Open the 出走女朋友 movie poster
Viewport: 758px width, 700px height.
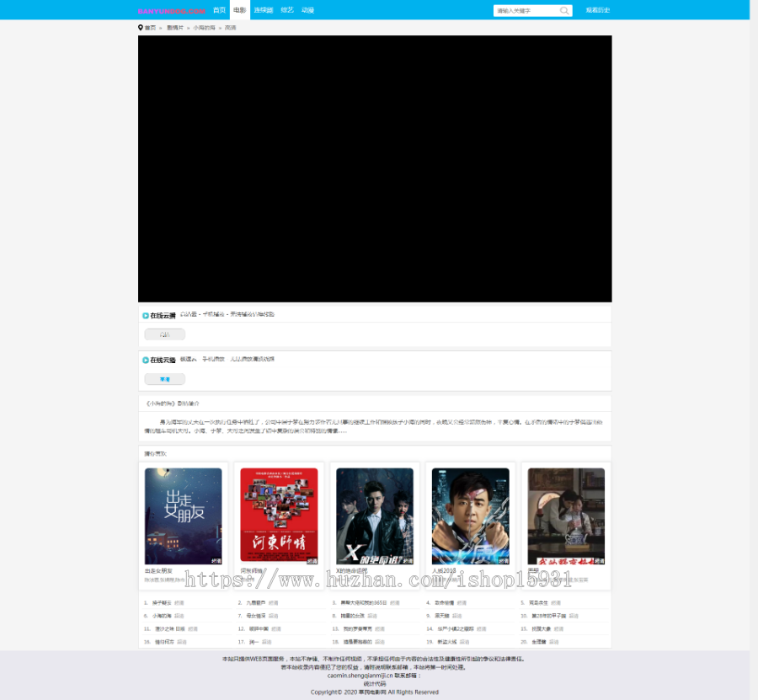[x=184, y=516]
